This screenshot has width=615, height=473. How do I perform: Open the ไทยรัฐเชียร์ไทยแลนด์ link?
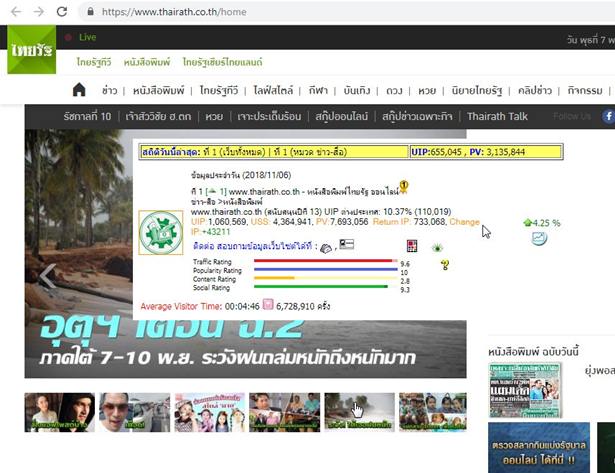tap(222, 62)
